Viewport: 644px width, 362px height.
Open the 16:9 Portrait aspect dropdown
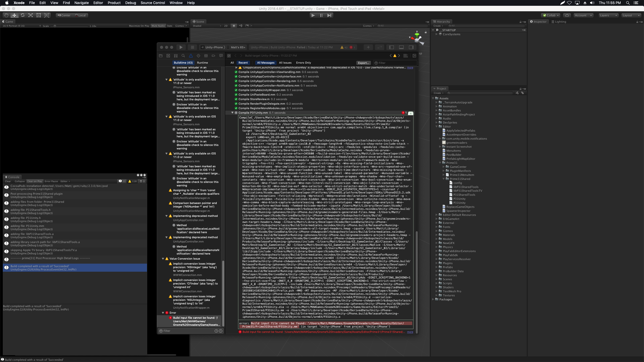click(x=21, y=26)
